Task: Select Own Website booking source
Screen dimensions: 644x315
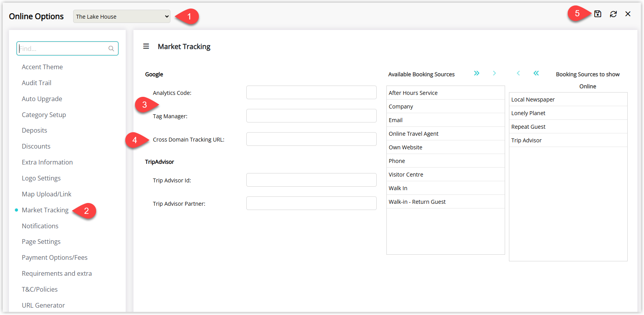Action: pos(446,147)
